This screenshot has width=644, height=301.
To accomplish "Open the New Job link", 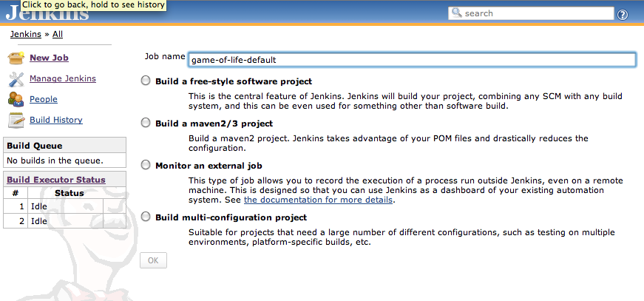I will tap(49, 58).
